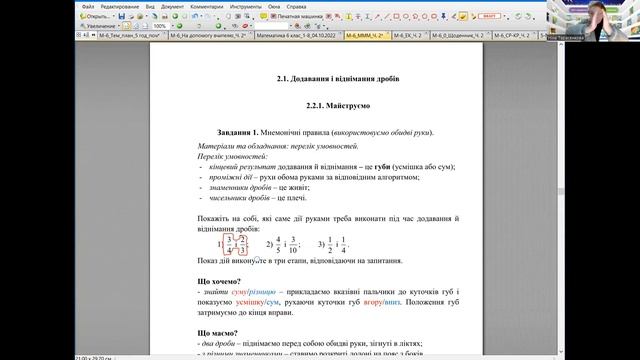Select the yellow text highlight tool
This screenshot has height=360, width=640.
coord(348,16)
